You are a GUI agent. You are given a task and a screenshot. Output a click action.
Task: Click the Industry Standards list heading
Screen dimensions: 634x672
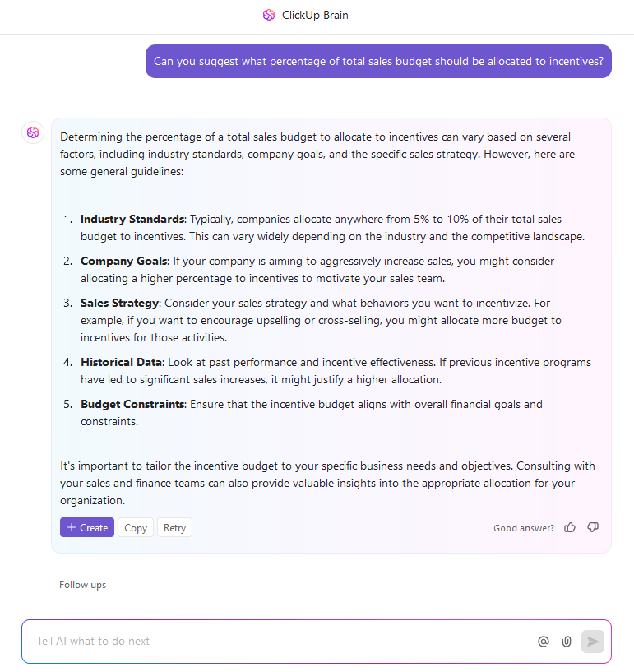click(x=132, y=220)
